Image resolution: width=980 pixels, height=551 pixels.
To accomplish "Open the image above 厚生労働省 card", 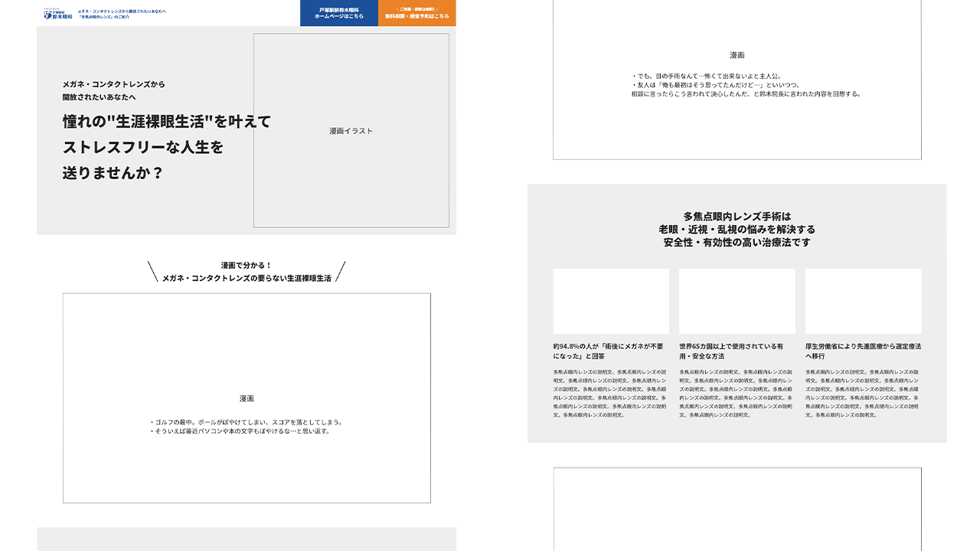I will (x=863, y=301).
